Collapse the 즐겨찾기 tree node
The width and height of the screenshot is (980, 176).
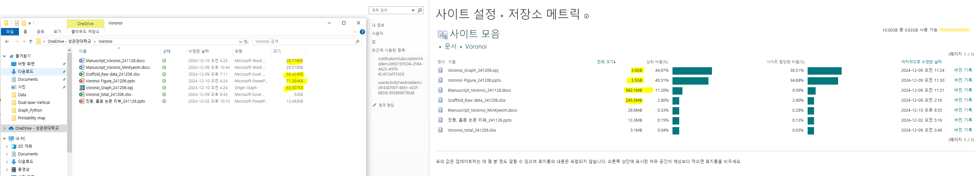pyautogui.click(x=4, y=56)
